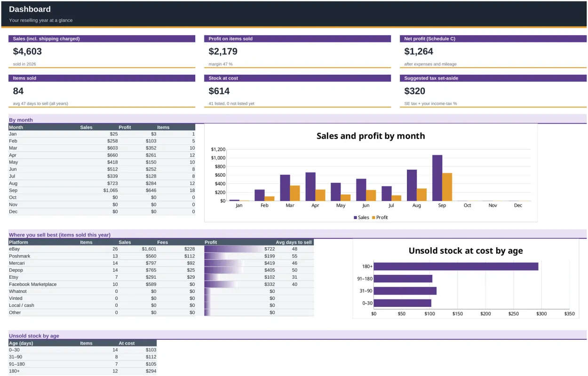Screen dimensions: 588x376
Task: Click the purple Sales legend swatch
Action: point(355,218)
